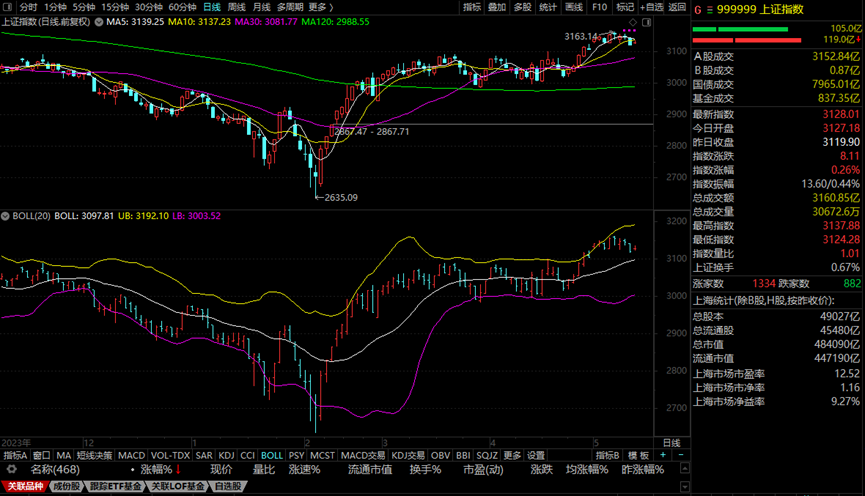Click the green list icon beside 999999
Image resolution: width=865 pixels, height=496 pixels.
coord(709,10)
